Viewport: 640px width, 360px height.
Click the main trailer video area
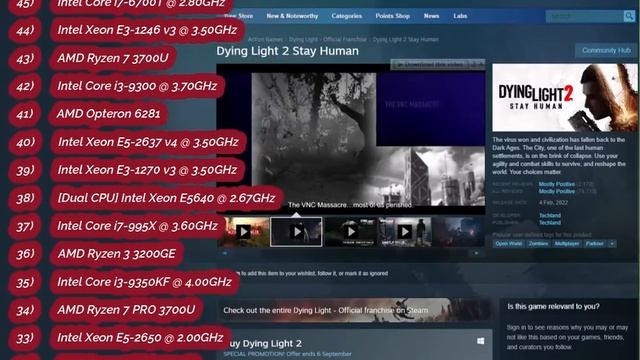(351, 139)
